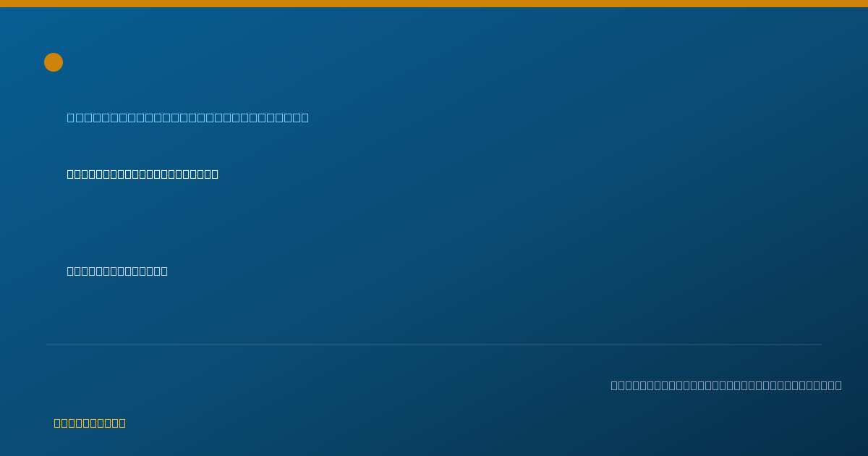This screenshot has width=868, height=456.
Task: Open the yellow link text at the bottom left
Action: (90, 423)
